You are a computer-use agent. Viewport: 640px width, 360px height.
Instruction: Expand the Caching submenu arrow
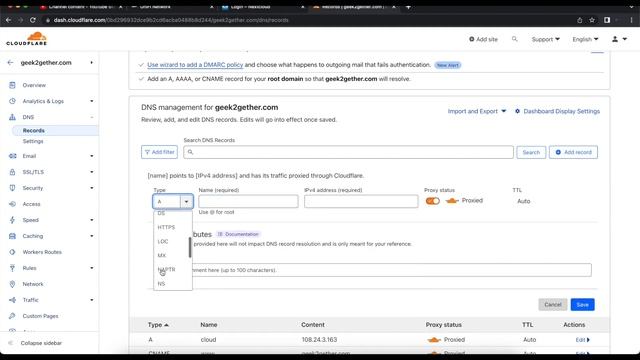[x=91, y=236]
